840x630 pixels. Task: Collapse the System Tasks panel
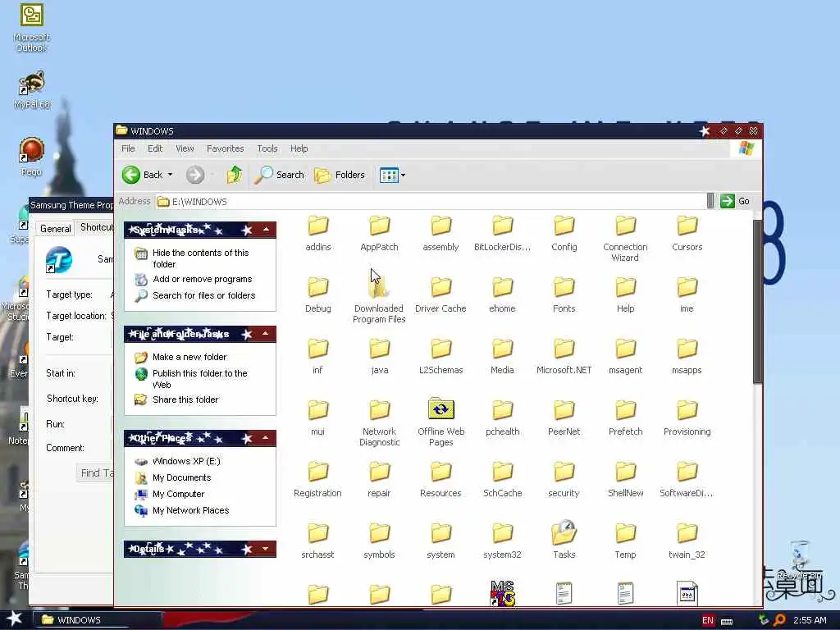click(266, 230)
